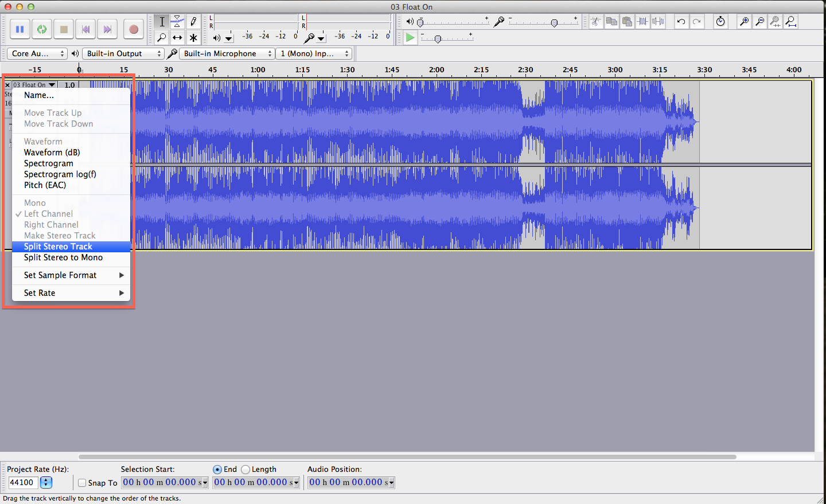Select the Time Shift arrows tool
The image size is (826, 504).
(x=178, y=38)
